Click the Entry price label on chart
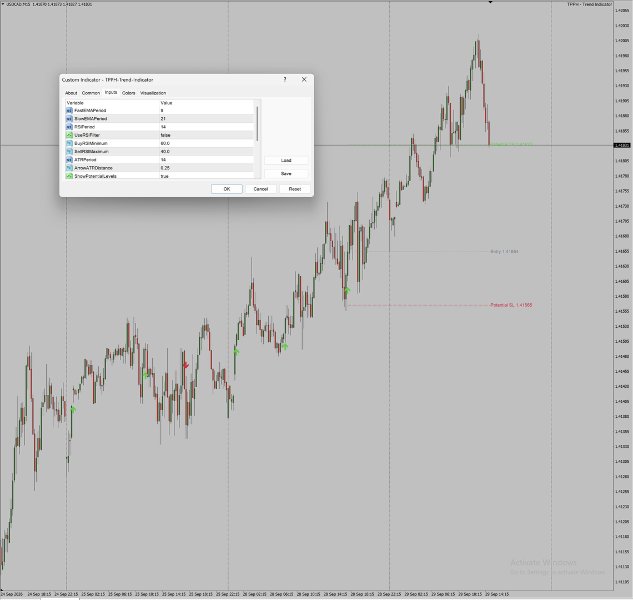633x600 pixels. 504,252
